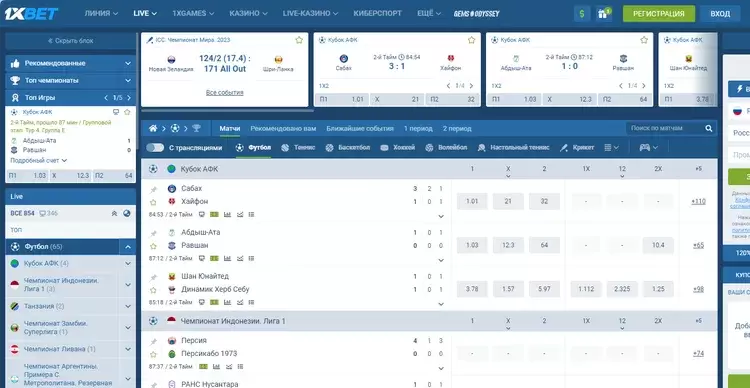Go to home icon in breadcrumb
Image resolution: width=750 pixels, height=388 pixels.
tap(153, 128)
